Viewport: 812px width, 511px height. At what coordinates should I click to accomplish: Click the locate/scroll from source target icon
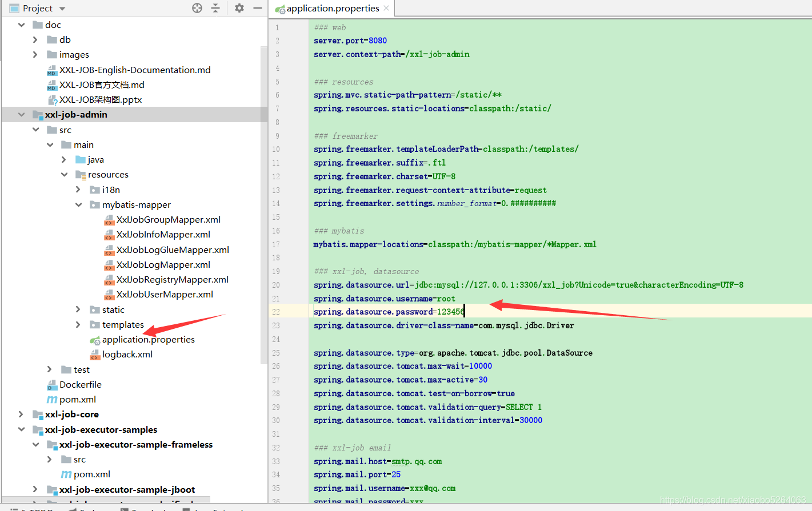coord(197,8)
